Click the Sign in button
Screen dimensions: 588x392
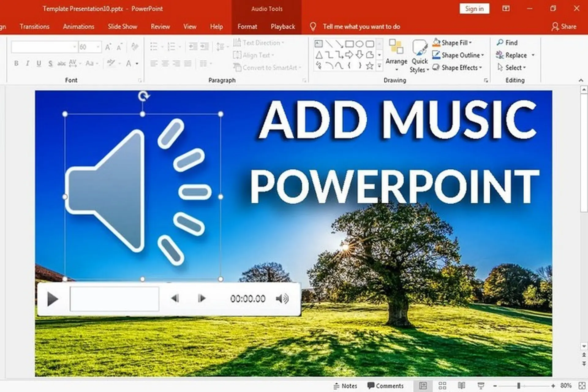click(x=474, y=8)
